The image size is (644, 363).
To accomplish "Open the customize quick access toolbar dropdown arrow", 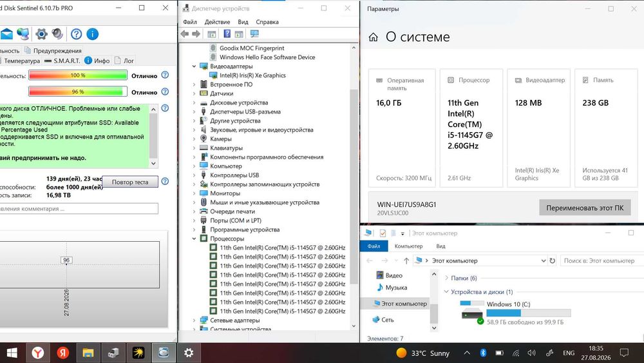I will point(402,233).
